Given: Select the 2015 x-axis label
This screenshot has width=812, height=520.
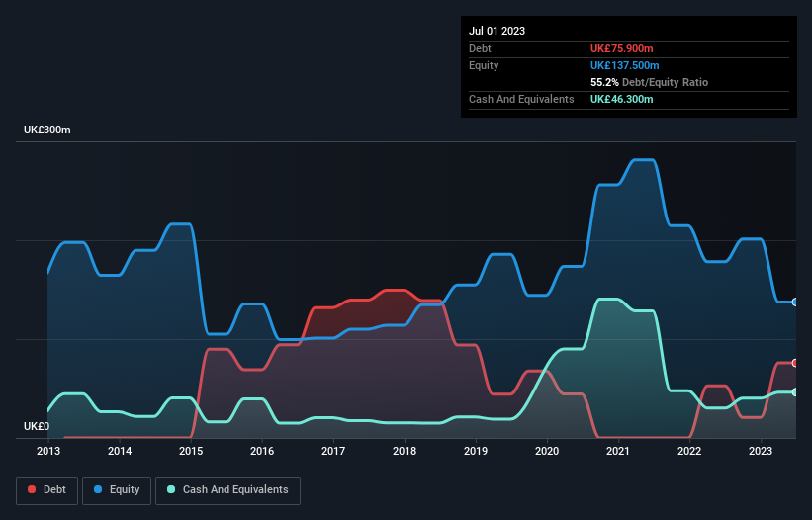Looking at the screenshot, I should (x=191, y=451).
